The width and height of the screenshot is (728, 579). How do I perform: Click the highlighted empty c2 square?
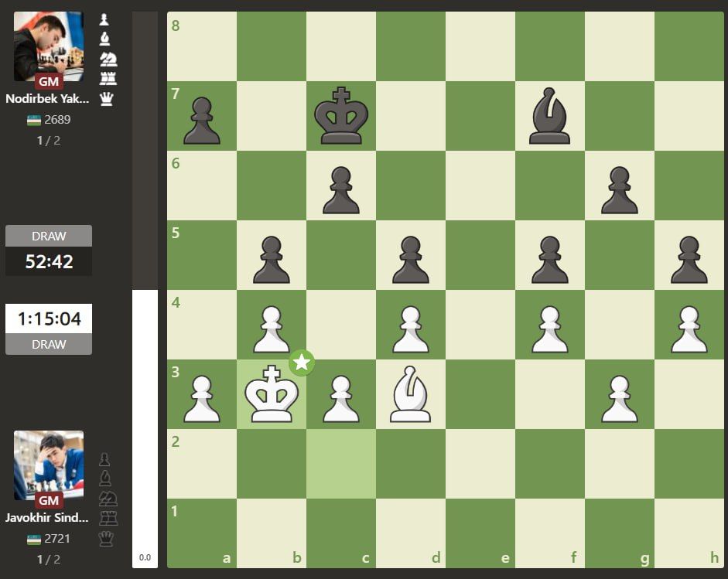pos(341,464)
